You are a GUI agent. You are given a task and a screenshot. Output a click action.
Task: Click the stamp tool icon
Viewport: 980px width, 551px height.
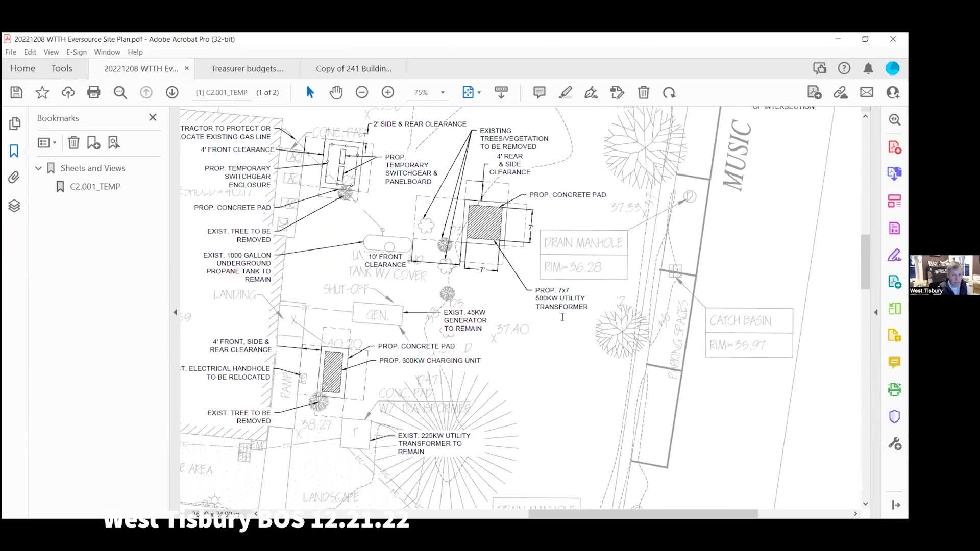point(617,92)
